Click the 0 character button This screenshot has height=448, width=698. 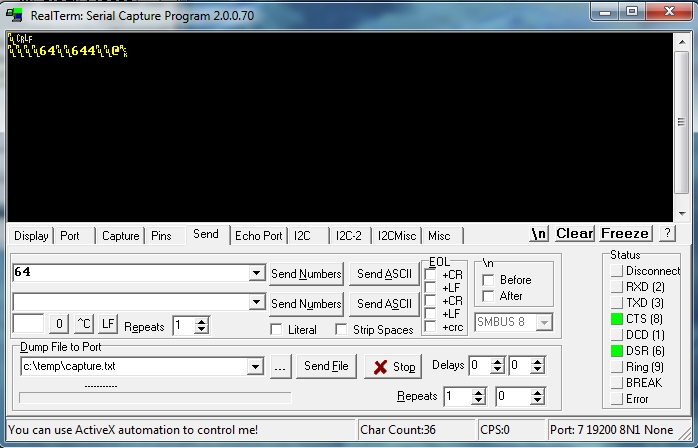click(x=60, y=325)
